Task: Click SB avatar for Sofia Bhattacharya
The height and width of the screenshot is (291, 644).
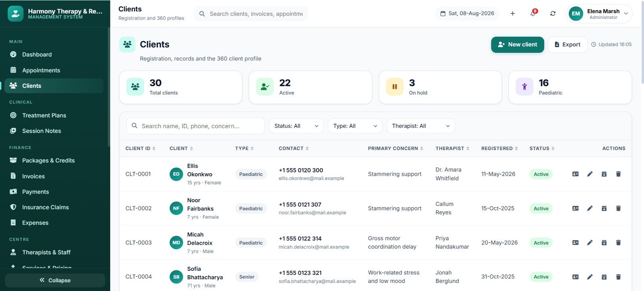Action: pyautogui.click(x=176, y=277)
